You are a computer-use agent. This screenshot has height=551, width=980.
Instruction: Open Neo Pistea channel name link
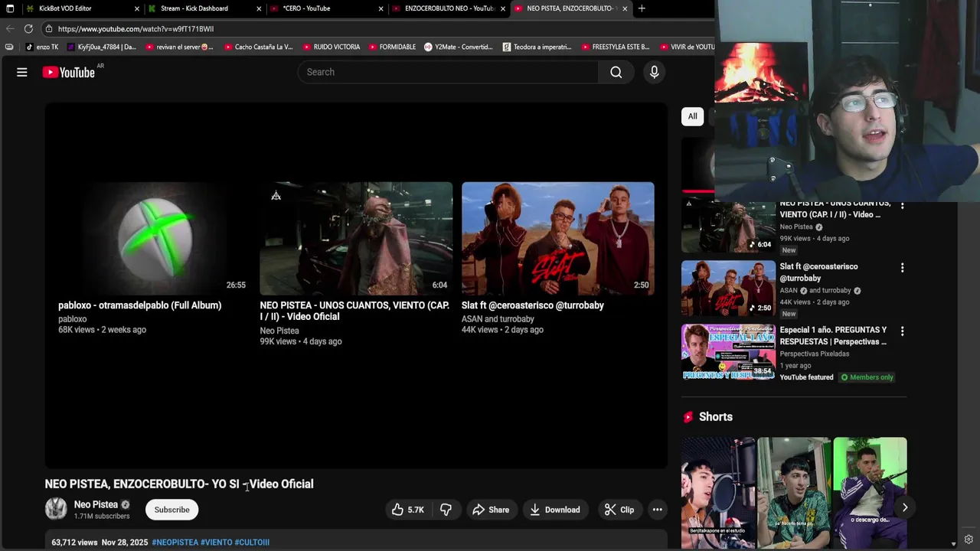[x=96, y=504]
